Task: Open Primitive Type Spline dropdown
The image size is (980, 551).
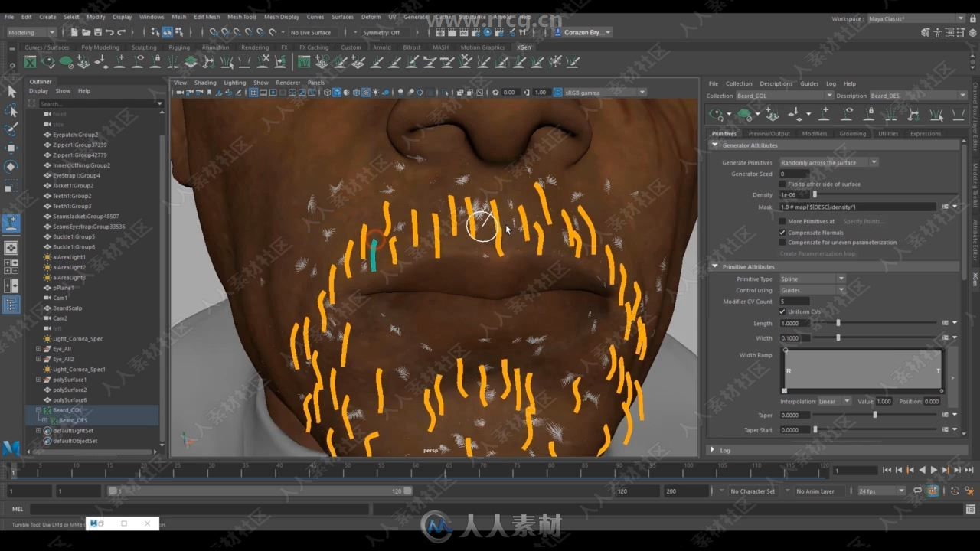Action: [x=812, y=279]
